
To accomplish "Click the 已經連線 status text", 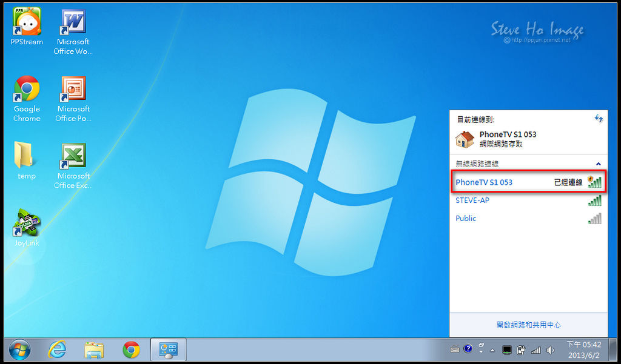I will [x=568, y=182].
